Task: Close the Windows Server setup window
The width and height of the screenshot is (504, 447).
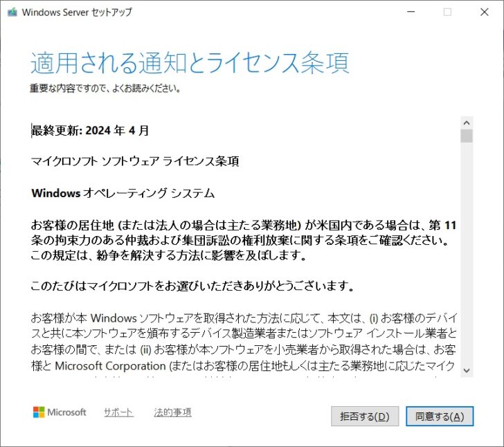Action: coord(485,12)
